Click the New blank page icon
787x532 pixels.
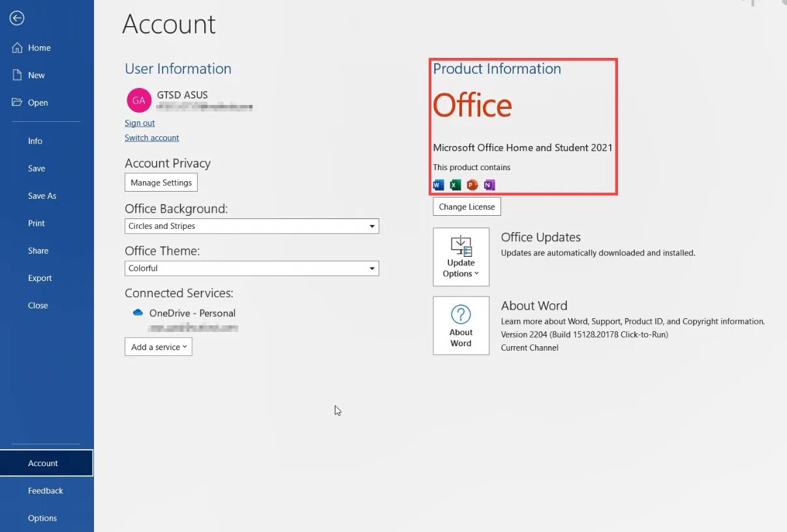17,75
